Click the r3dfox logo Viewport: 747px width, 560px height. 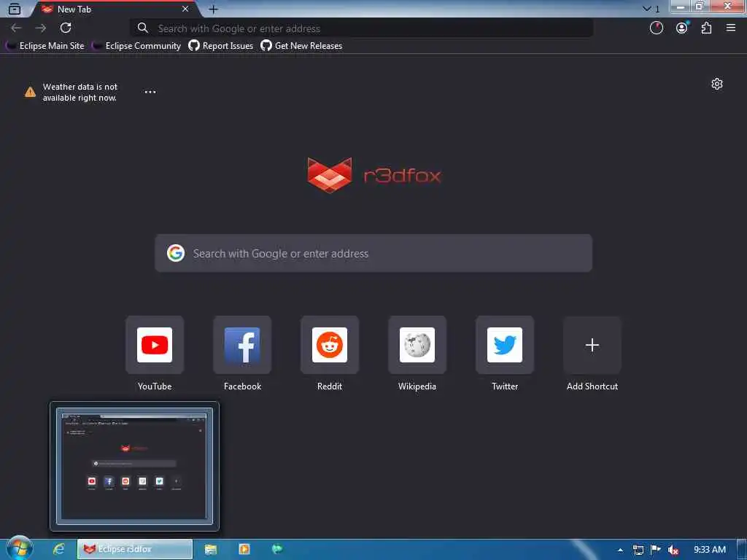point(374,175)
